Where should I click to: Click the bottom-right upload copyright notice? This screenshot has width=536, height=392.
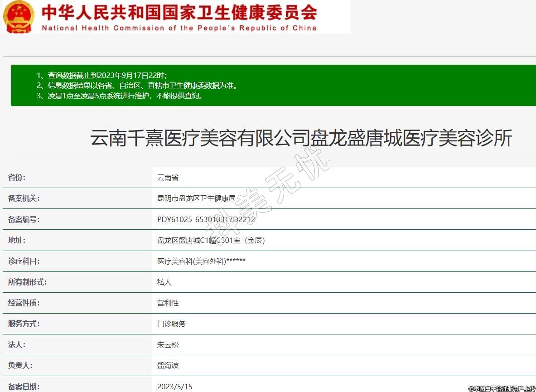coord(502,388)
